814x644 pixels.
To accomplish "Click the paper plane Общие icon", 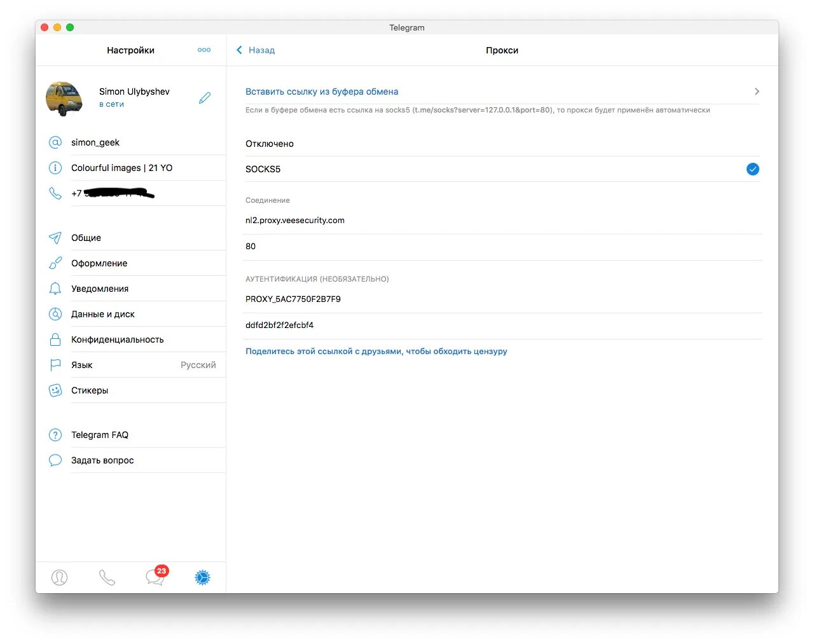I will (x=55, y=238).
